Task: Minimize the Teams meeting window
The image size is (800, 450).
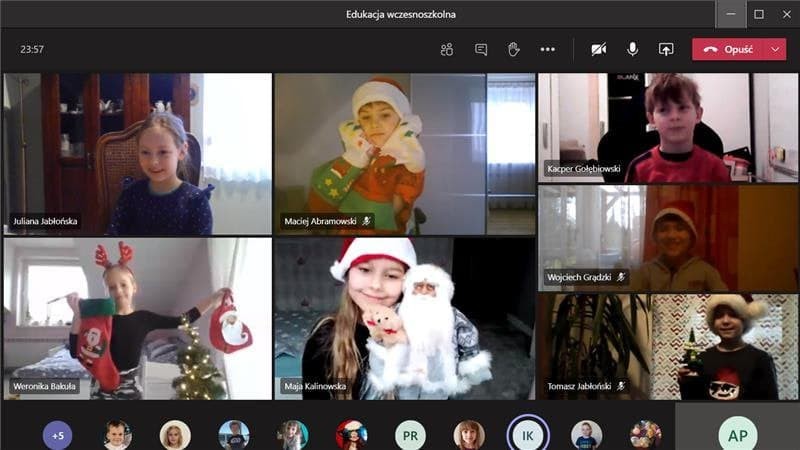Action: 731,14
